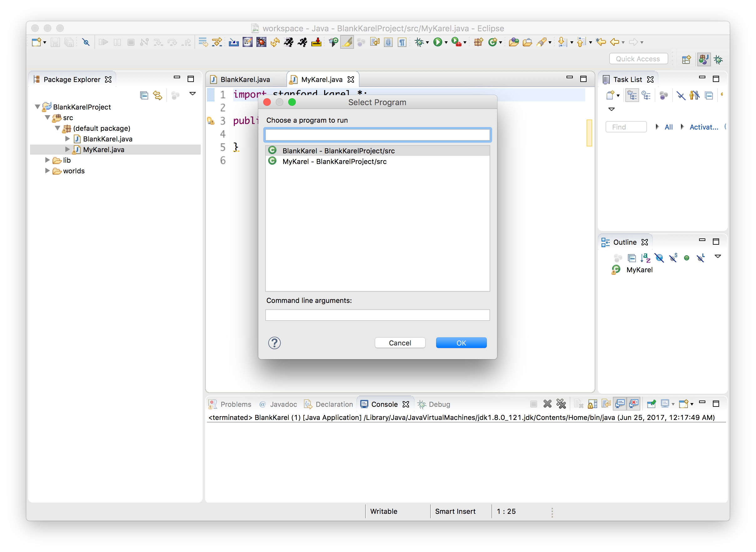756x552 pixels.
Task: Click the Quick Access search box
Action: tap(638, 59)
